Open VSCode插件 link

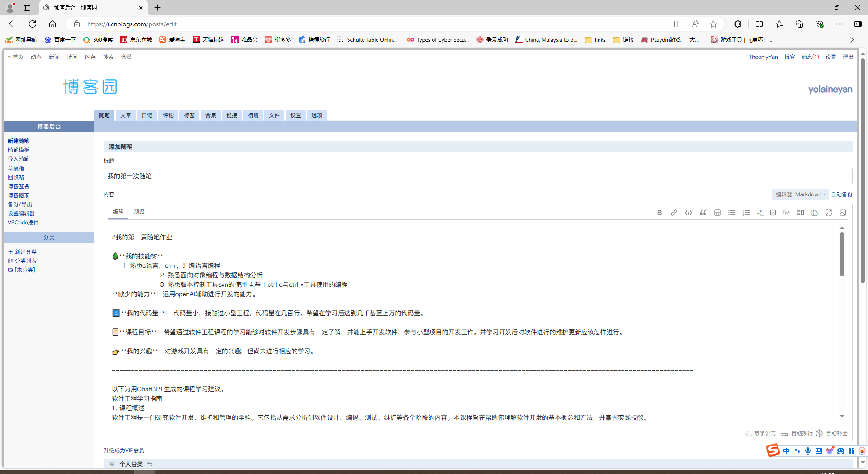tap(23, 223)
